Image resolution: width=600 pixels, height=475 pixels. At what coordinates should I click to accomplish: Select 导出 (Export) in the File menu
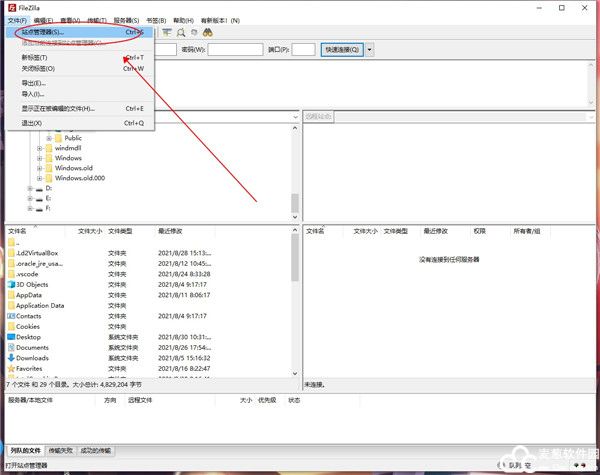point(34,83)
